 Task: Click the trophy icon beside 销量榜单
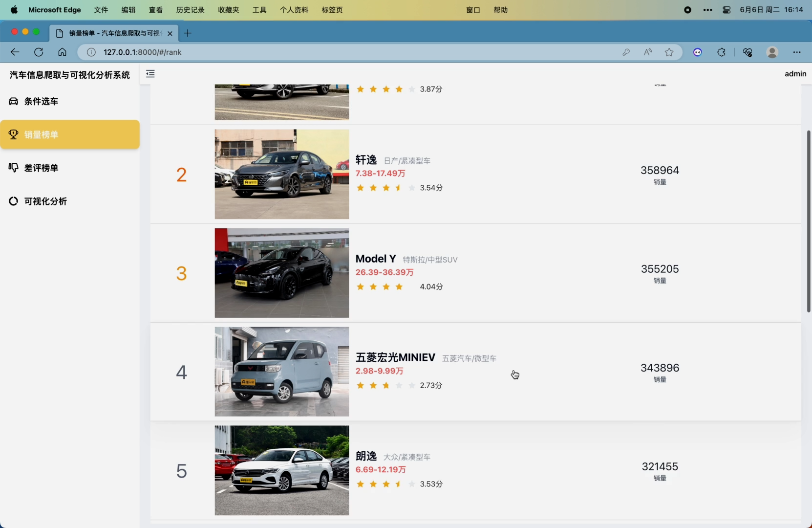pyautogui.click(x=14, y=134)
